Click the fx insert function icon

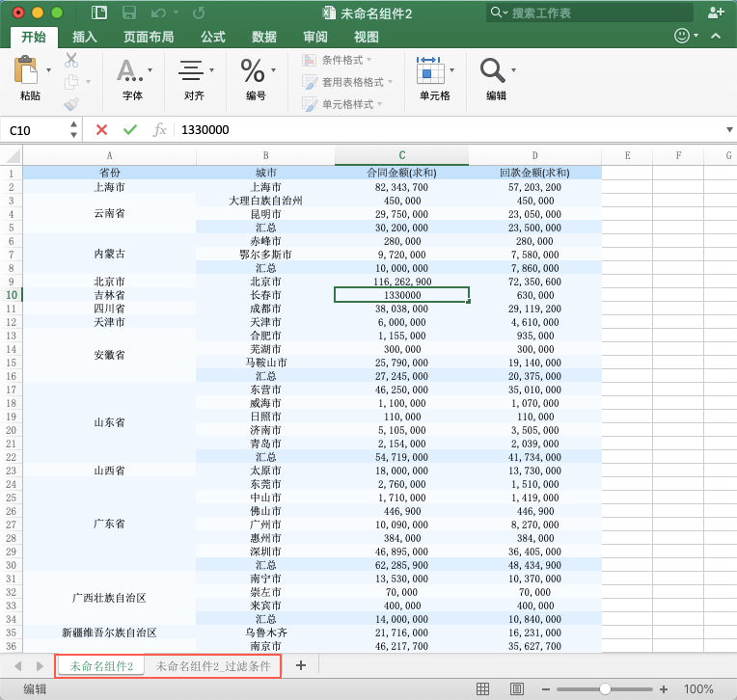tap(160, 129)
